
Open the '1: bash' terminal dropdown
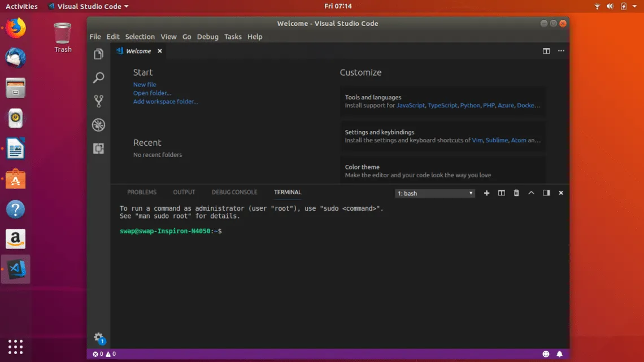[x=435, y=193]
